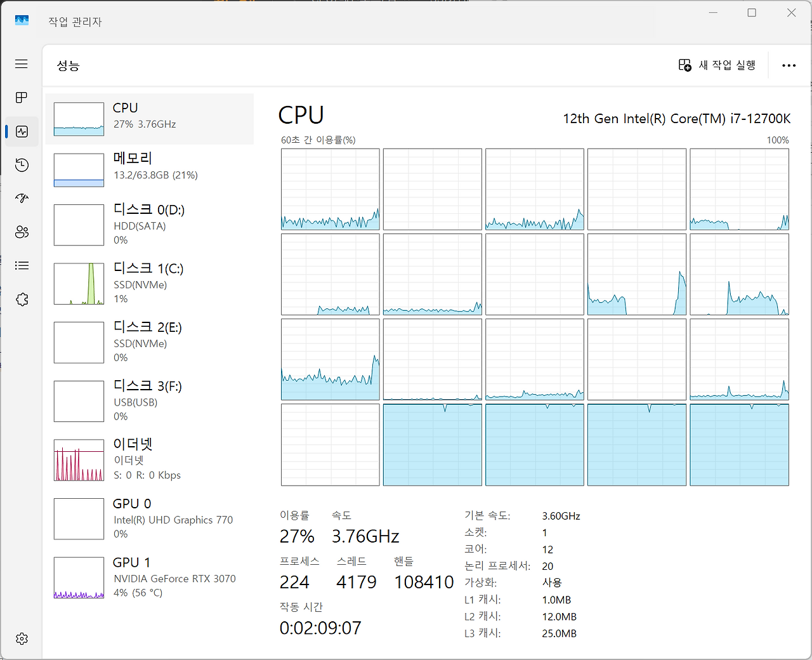The image size is (812, 660).
Task: Select the CPU item in the performance list
Action: [150, 119]
